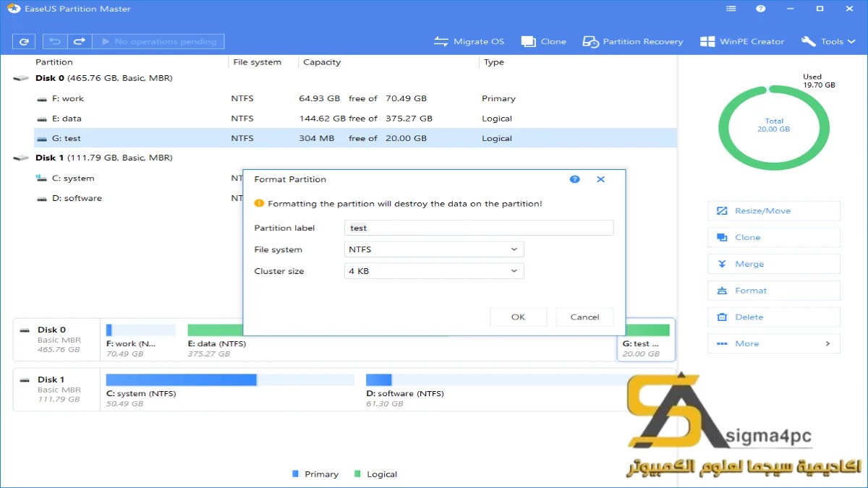
Task: Click the redo arrow icon
Action: [80, 41]
